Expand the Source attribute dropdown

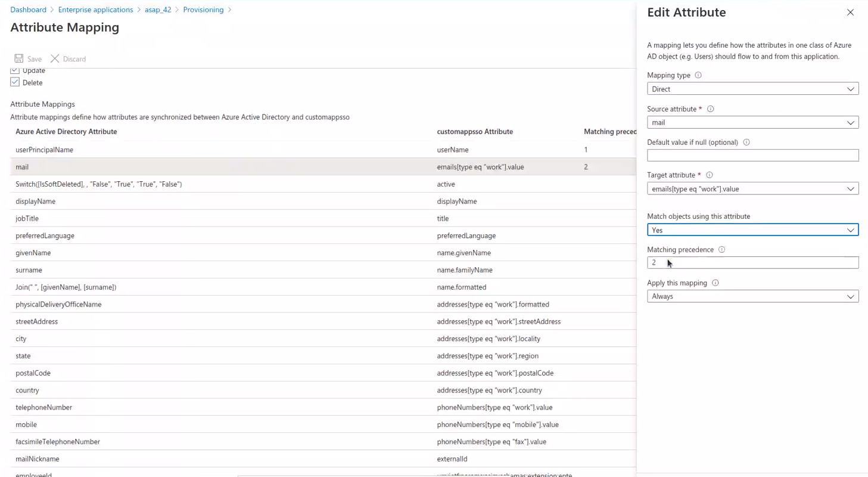(752, 122)
